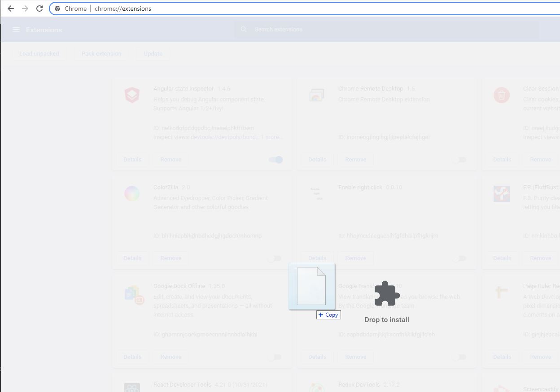Click the browser forward arrow
This screenshot has width=560, height=392.
coord(25,9)
